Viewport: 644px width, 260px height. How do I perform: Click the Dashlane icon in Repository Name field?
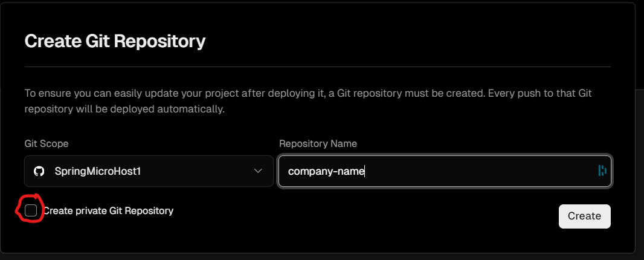(602, 171)
